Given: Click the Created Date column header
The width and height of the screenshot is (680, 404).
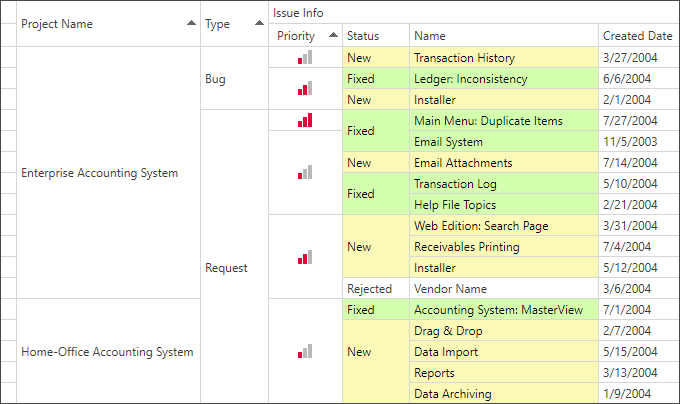Looking at the screenshot, I should point(638,36).
